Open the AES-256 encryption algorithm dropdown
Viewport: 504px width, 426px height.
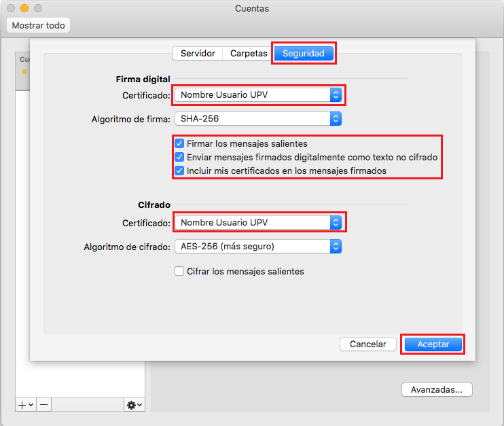point(258,246)
